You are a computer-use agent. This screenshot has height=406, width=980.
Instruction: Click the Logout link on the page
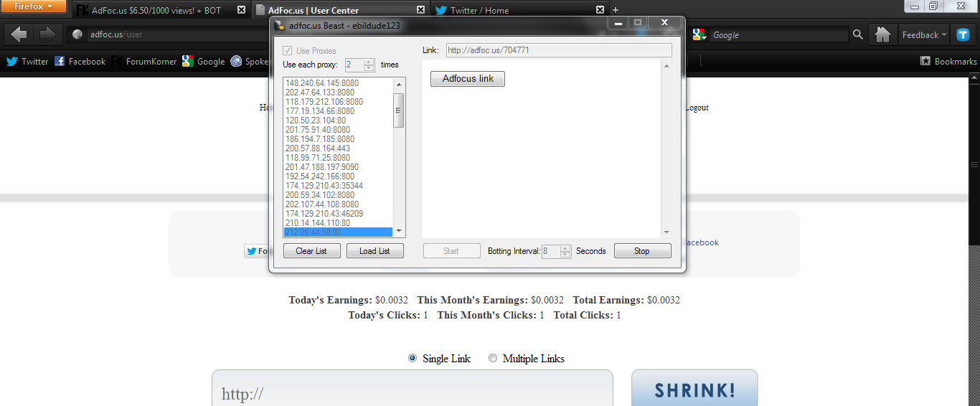pyautogui.click(x=697, y=108)
